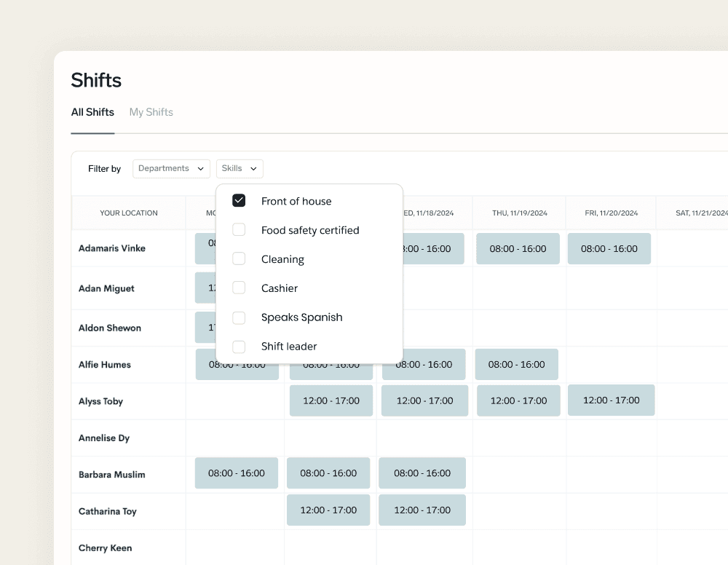Image resolution: width=728 pixels, height=565 pixels.
Task: Check the Shift leader checkbox
Action: [x=239, y=347]
